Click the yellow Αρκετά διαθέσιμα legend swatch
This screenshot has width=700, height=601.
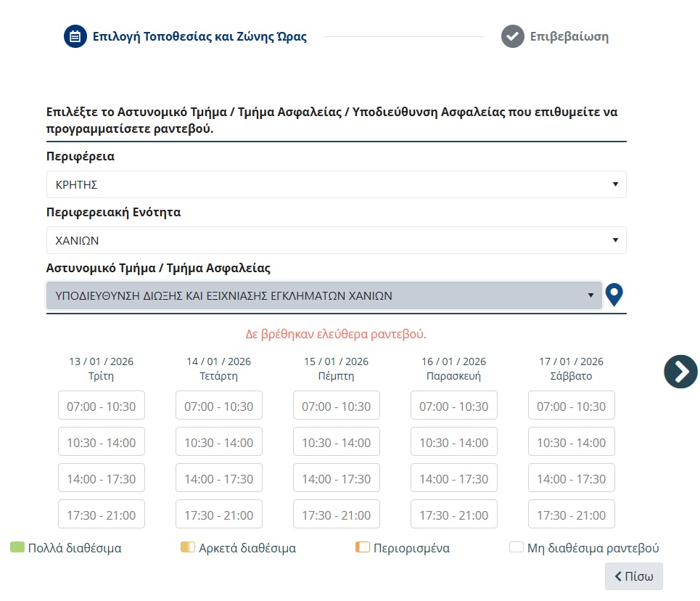pos(188,547)
